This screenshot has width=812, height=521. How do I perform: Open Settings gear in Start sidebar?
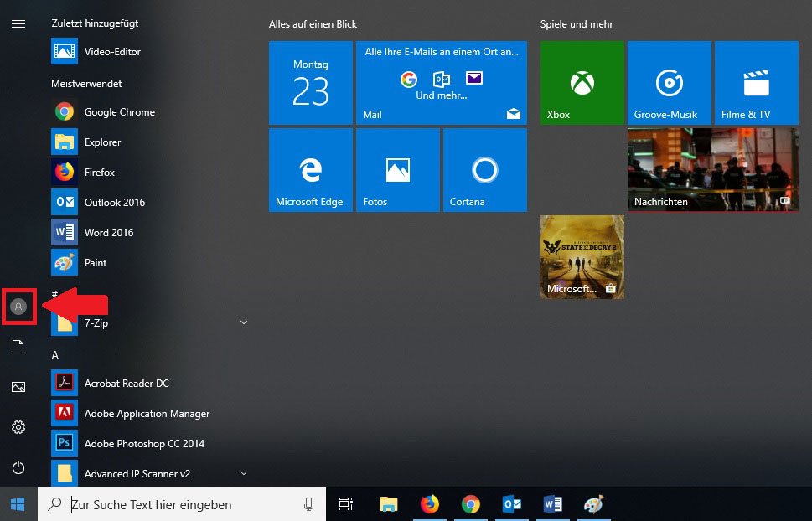click(x=18, y=427)
